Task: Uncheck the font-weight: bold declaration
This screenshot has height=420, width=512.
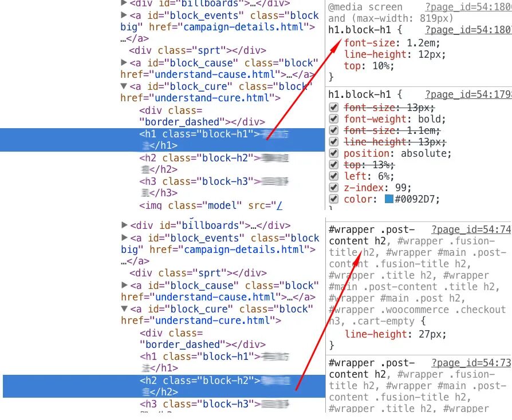Action: [x=334, y=119]
